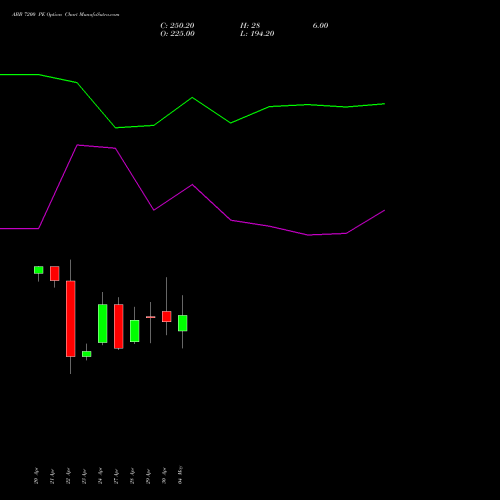Click the 04 May date axis label
The width and height of the screenshot is (500, 500).
tap(180, 475)
